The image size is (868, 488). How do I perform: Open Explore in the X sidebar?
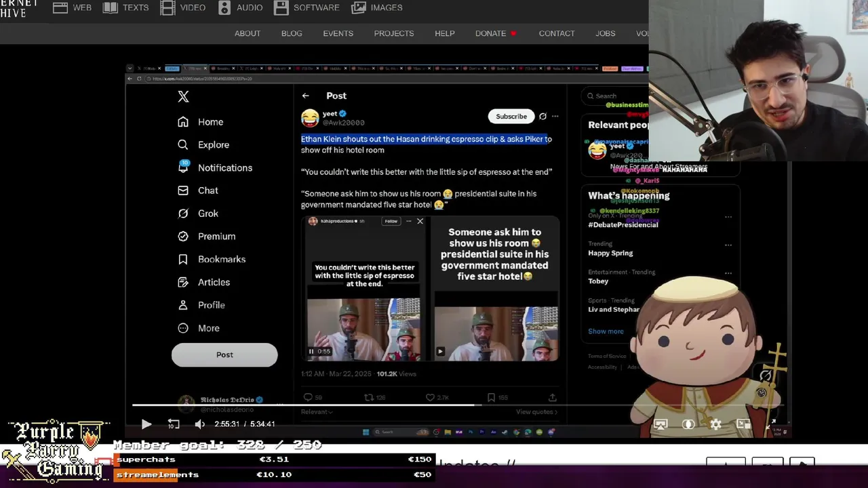pyautogui.click(x=203, y=145)
